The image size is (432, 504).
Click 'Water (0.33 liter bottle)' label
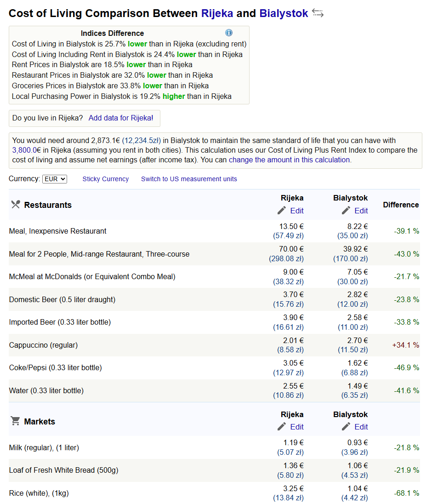click(x=46, y=390)
